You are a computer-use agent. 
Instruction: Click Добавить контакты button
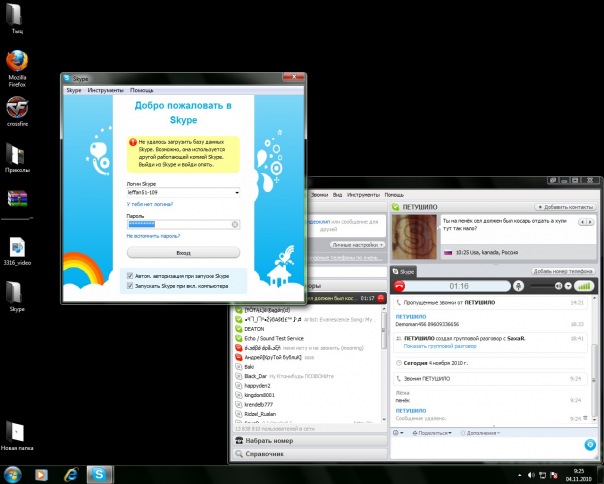click(x=565, y=207)
